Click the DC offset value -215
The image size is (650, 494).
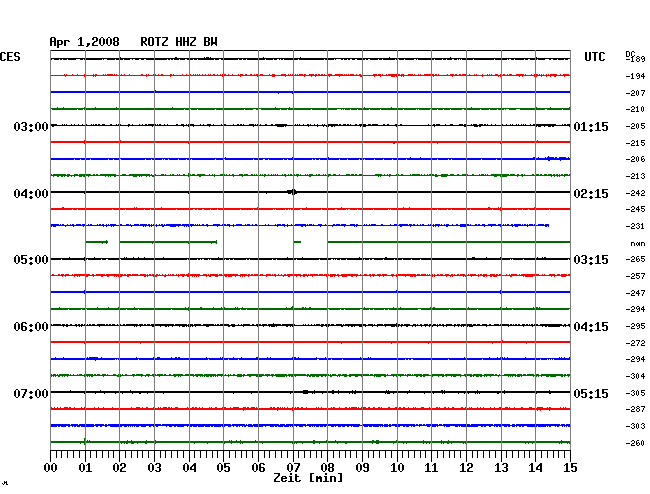pyautogui.click(x=635, y=143)
